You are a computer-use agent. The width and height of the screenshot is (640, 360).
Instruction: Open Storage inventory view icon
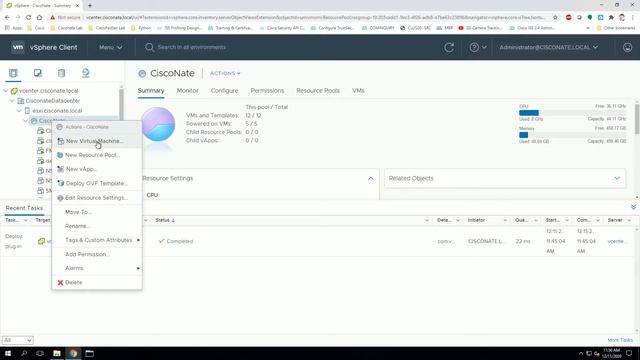tap(61, 73)
